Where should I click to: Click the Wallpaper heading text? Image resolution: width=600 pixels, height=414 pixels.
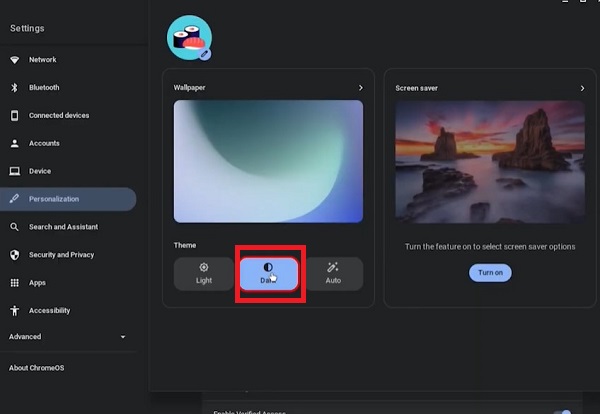coord(189,88)
